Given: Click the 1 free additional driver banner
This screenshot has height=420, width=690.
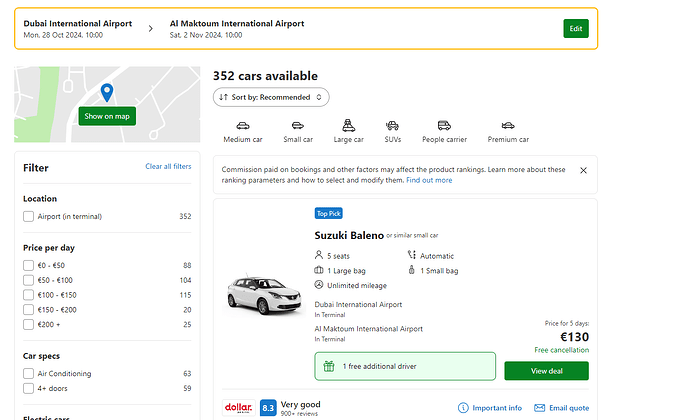Looking at the screenshot, I should [405, 366].
